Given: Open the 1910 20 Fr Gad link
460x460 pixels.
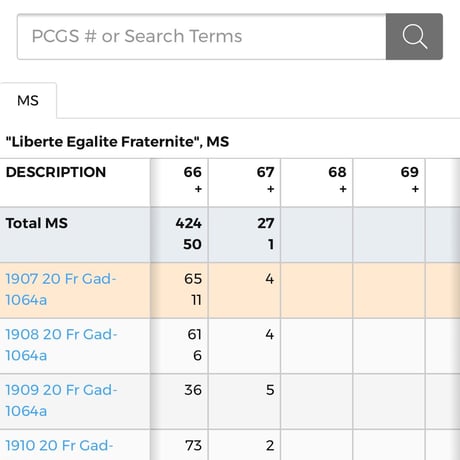Looking at the screenshot, I should pyautogui.click(x=59, y=446).
